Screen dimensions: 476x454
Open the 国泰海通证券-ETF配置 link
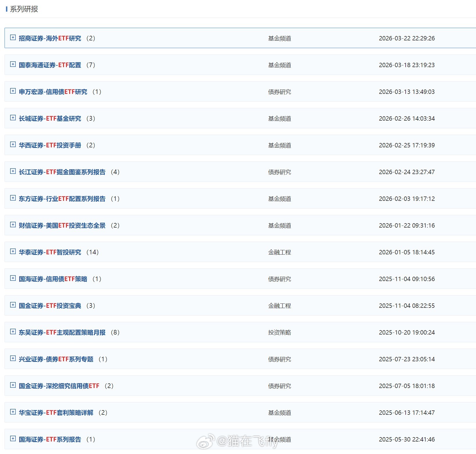(x=50, y=65)
